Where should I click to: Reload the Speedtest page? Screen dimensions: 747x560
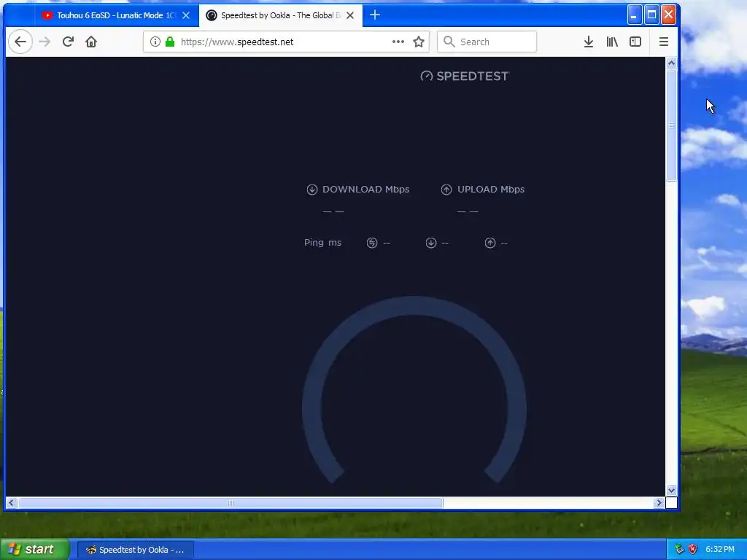[68, 42]
